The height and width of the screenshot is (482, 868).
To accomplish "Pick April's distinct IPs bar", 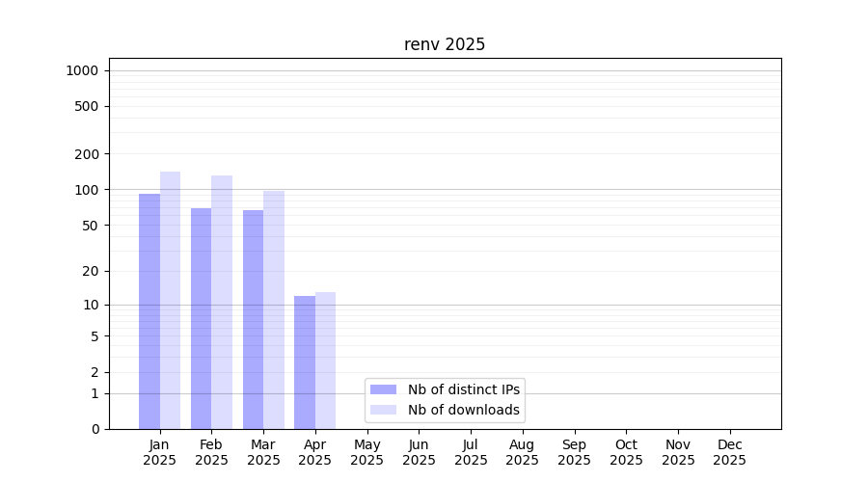I will tap(305, 362).
